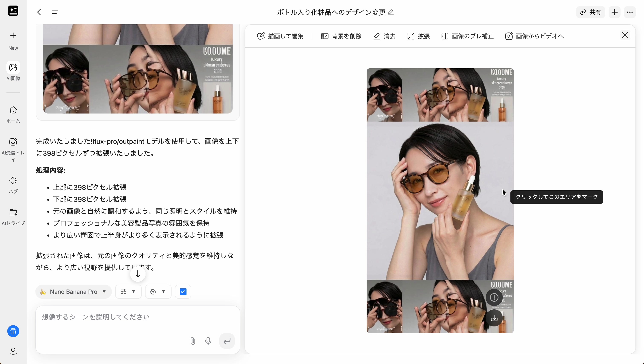The image size is (644, 364).
Task: Download the generated image
Action: pos(494,318)
